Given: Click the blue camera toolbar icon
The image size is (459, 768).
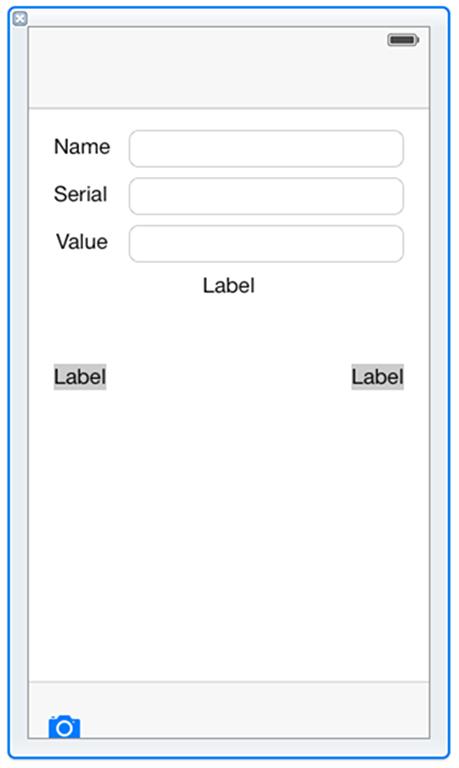Looking at the screenshot, I should pyautogui.click(x=64, y=726).
